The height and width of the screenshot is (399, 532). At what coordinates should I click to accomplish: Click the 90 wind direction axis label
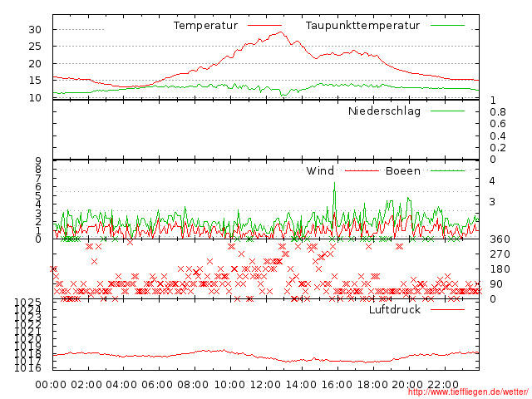pyautogui.click(x=496, y=284)
